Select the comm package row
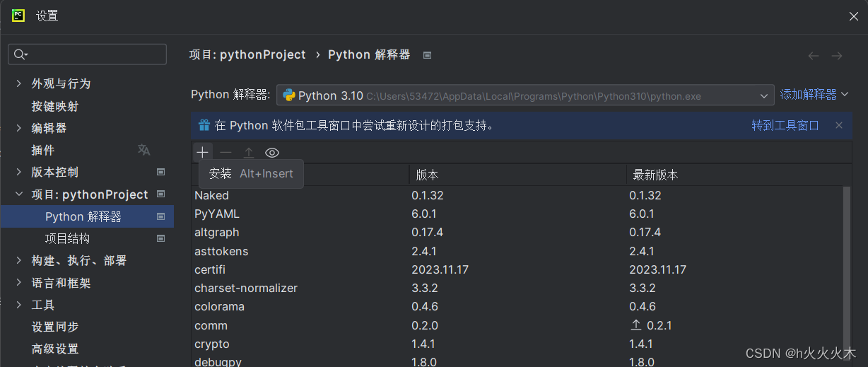This screenshot has height=367, width=868. pyautogui.click(x=517, y=325)
